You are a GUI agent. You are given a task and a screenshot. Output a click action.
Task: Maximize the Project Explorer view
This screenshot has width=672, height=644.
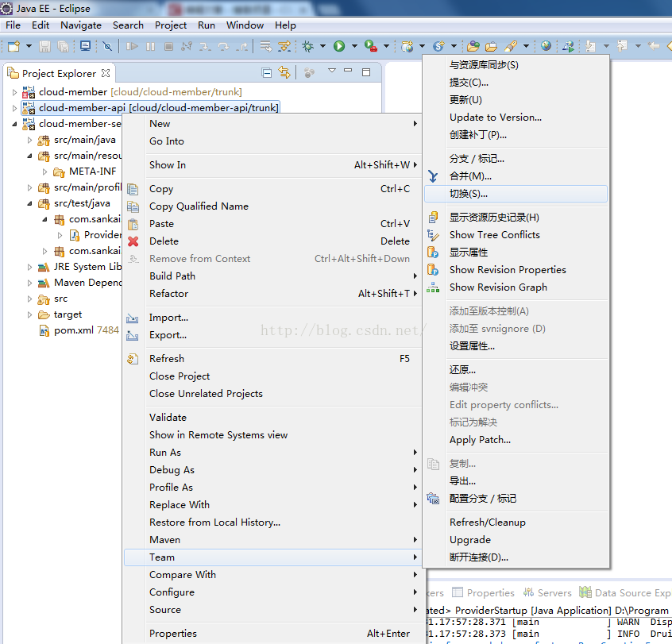tap(366, 72)
